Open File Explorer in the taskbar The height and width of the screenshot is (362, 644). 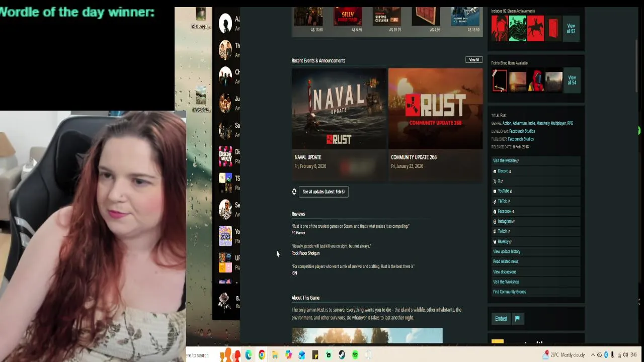275,355
